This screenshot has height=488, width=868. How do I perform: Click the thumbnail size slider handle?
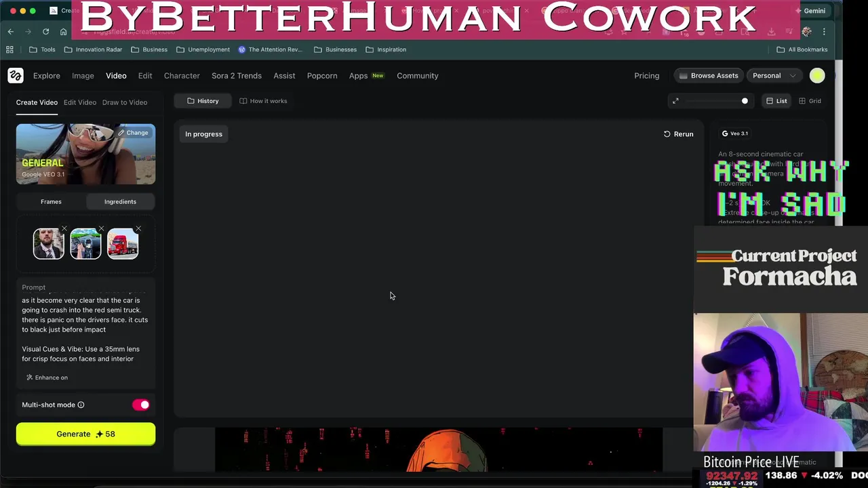745,101
